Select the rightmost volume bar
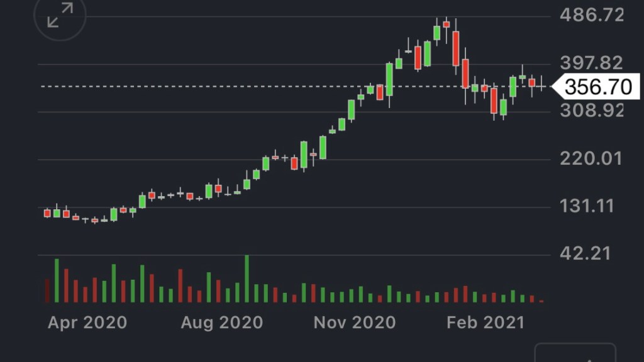 541,300
